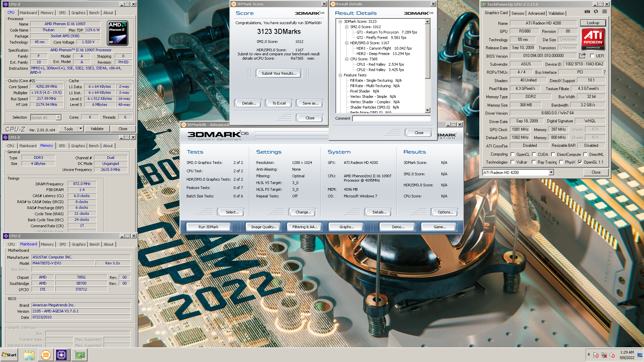The image size is (644, 362).
Task: Open the Start menu
Action: click(9, 355)
